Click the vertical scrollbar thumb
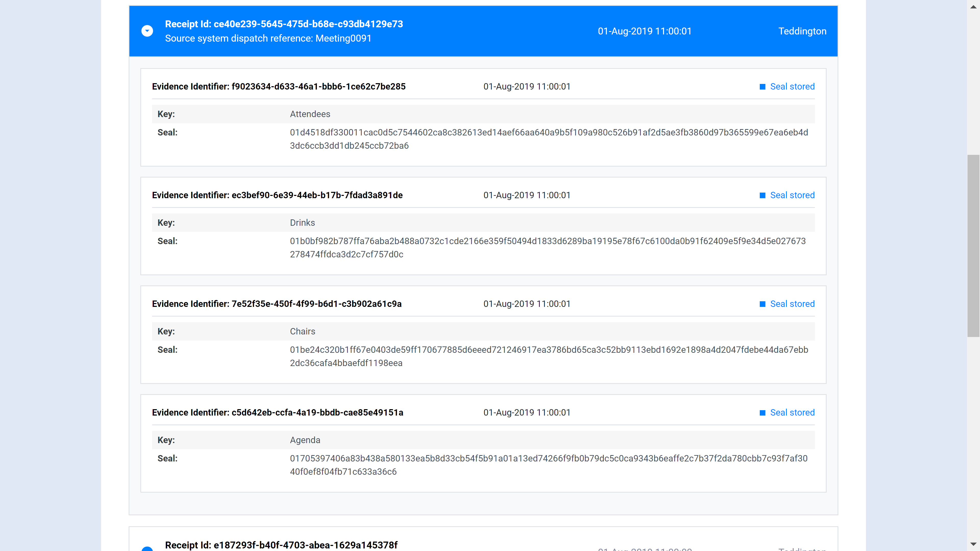 pyautogui.click(x=973, y=246)
